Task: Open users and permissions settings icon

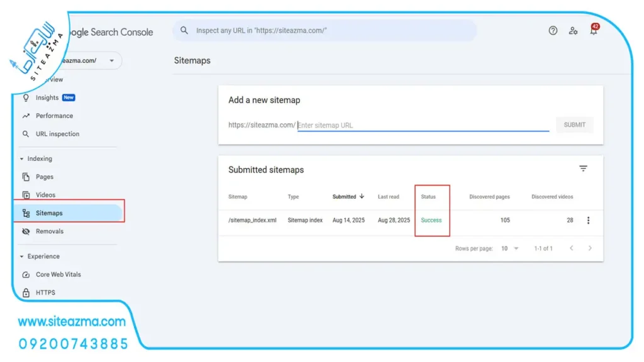Action: 573,30
